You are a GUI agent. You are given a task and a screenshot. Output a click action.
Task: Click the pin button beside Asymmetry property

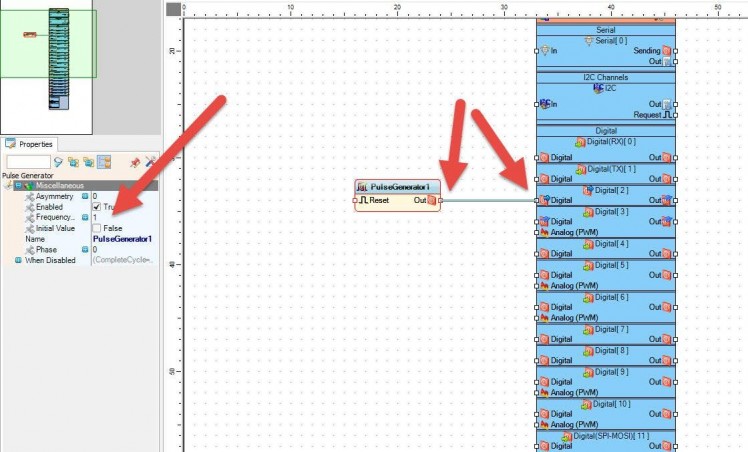(85, 196)
